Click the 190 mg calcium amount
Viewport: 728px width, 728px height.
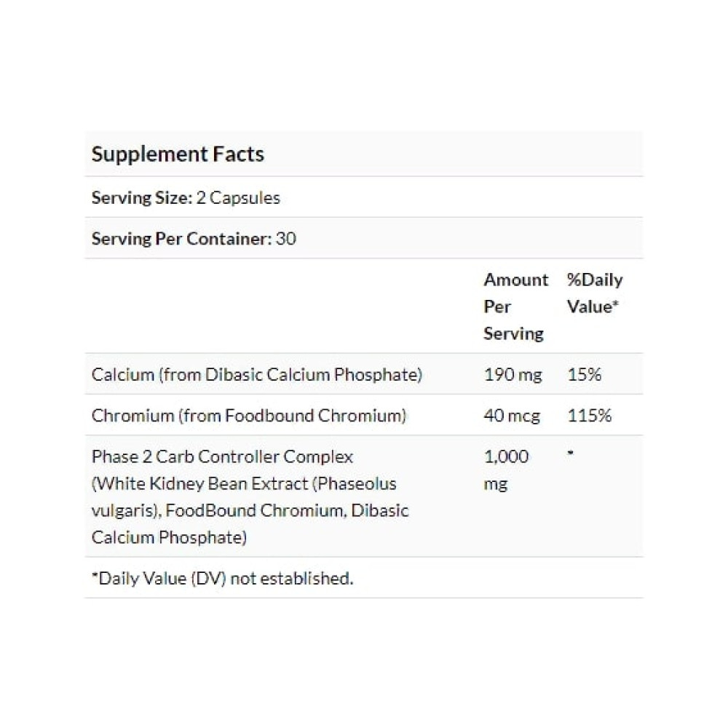513,374
